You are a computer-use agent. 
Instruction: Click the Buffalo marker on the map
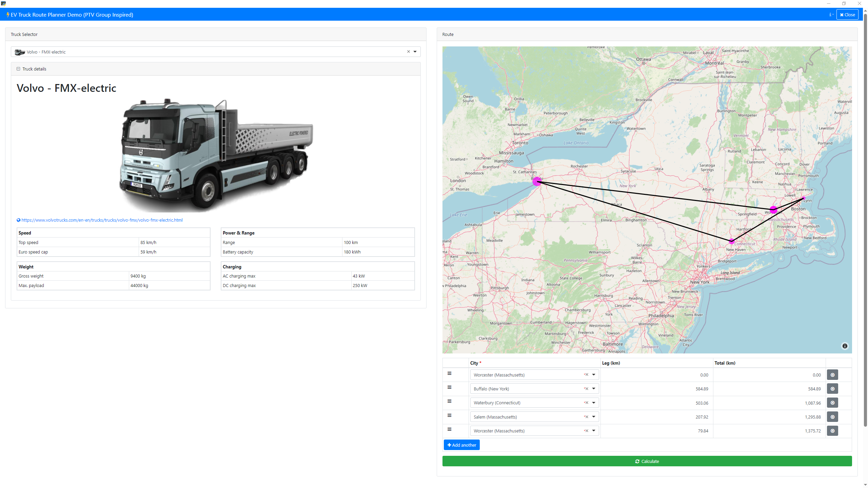click(536, 182)
